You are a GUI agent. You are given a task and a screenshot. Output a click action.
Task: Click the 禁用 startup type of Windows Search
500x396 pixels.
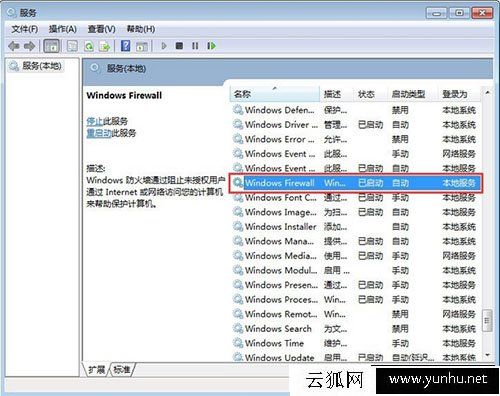[400, 329]
